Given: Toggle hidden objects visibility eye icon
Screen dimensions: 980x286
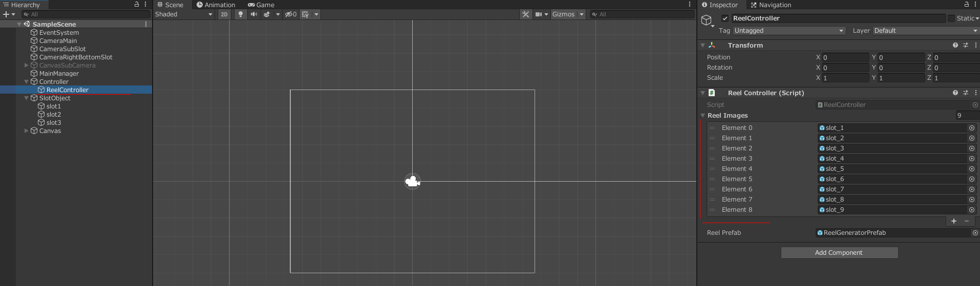Looking at the screenshot, I should click(x=291, y=14).
